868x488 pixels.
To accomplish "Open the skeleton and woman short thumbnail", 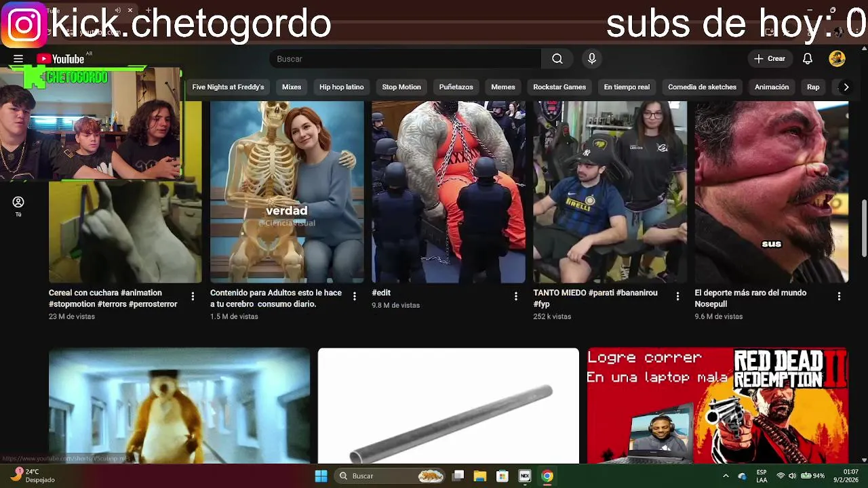I will [287, 192].
